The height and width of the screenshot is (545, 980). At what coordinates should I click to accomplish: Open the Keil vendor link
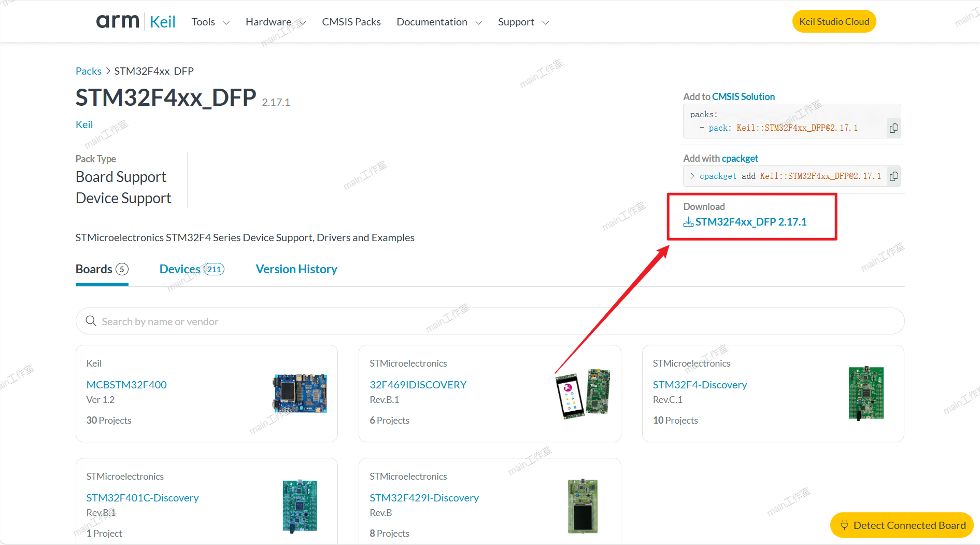[x=84, y=124]
